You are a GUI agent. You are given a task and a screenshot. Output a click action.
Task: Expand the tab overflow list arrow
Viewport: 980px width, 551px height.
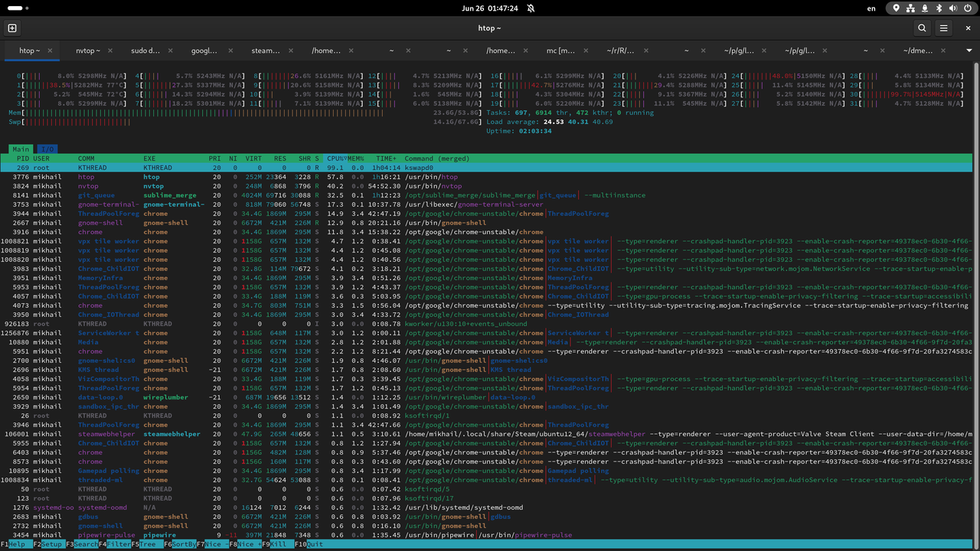click(969, 51)
